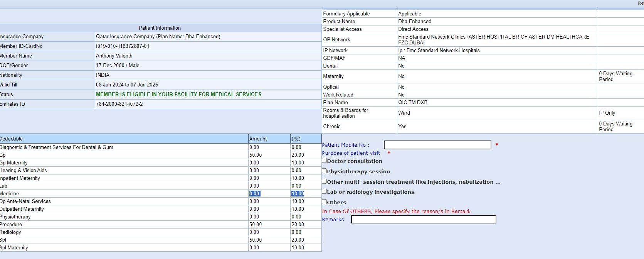Click member name Anthony Valenth

(114, 56)
